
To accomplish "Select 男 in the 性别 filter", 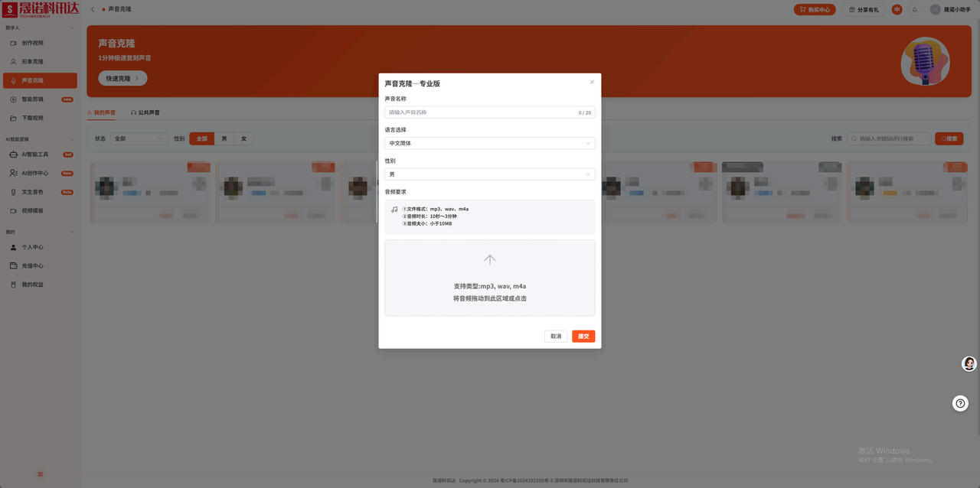I will (x=224, y=138).
